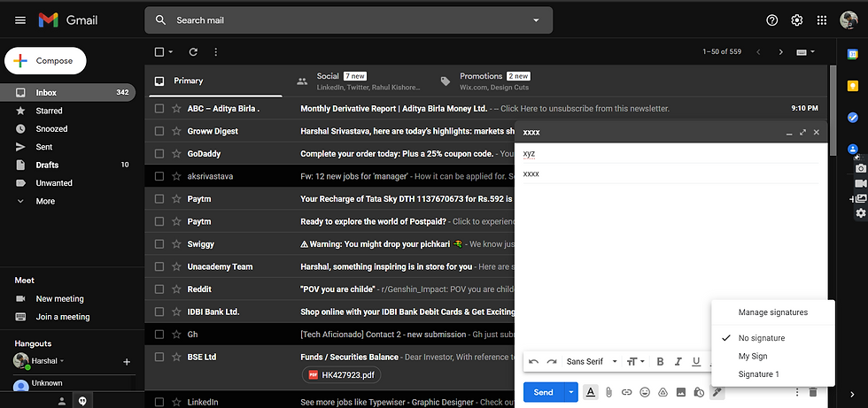This screenshot has width=868, height=408.
Task: Insert a photo in the message
Action: (x=681, y=392)
